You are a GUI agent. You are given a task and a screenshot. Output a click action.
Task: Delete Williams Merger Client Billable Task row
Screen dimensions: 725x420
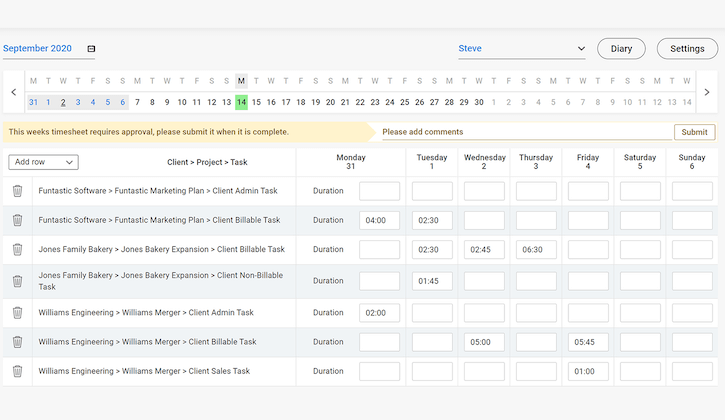tap(17, 342)
